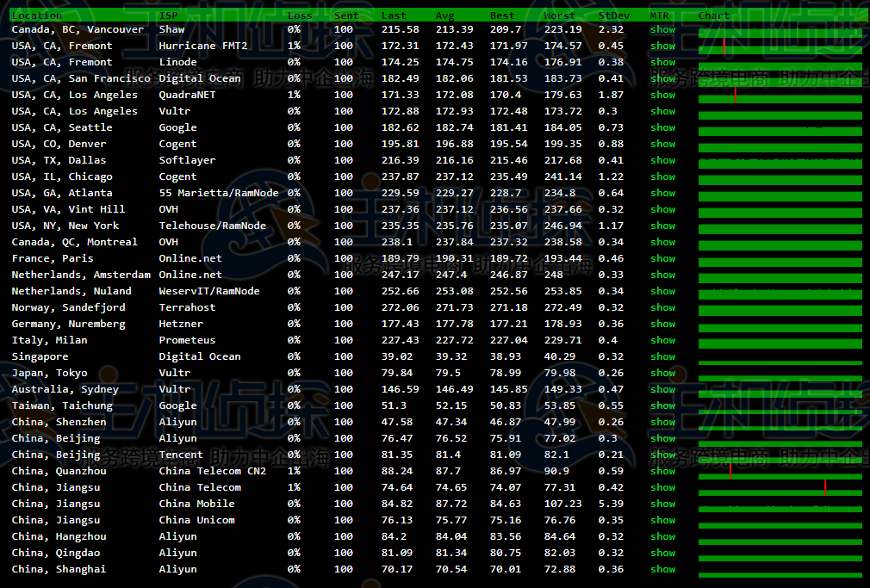Click the MTR show link for Vancouver Shaw

click(662, 29)
